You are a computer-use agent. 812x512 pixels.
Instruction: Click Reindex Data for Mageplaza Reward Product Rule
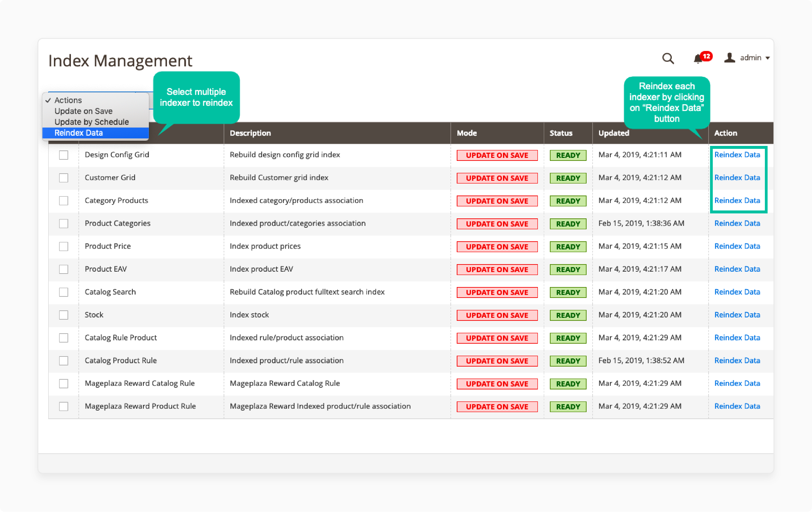click(737, 406)
